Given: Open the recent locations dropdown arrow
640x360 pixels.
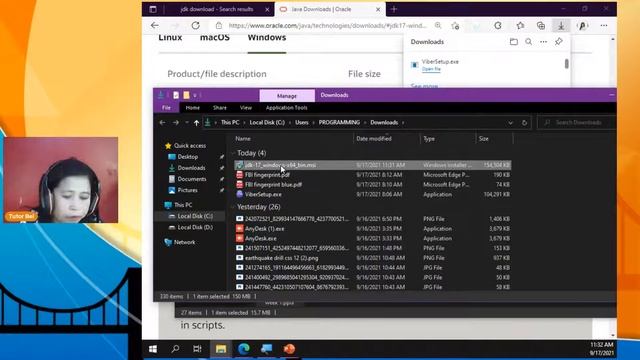Looking at the screenshot, I should (x=187, y=122).
